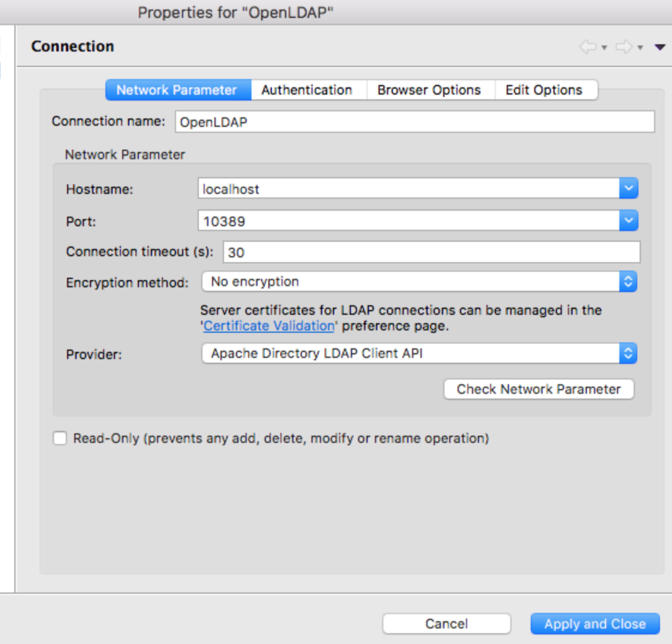
Task: Click Apply and Close
Action: pos(595,624)
